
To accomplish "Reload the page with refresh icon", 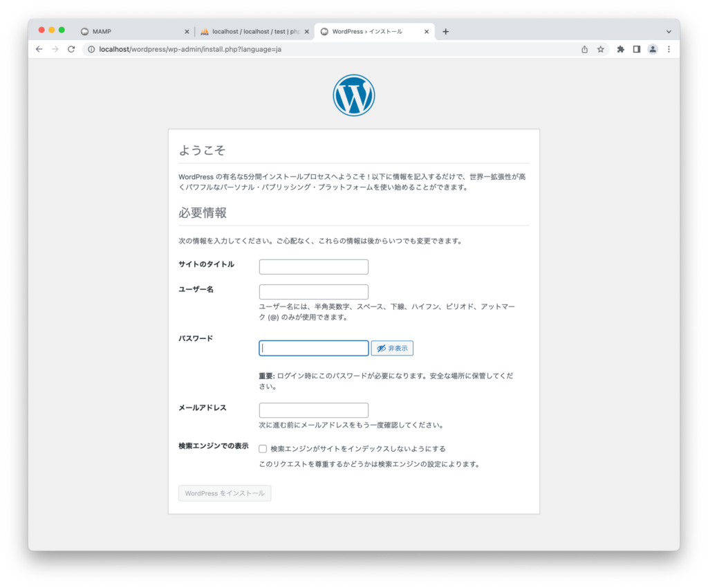I will click(71, 49).
